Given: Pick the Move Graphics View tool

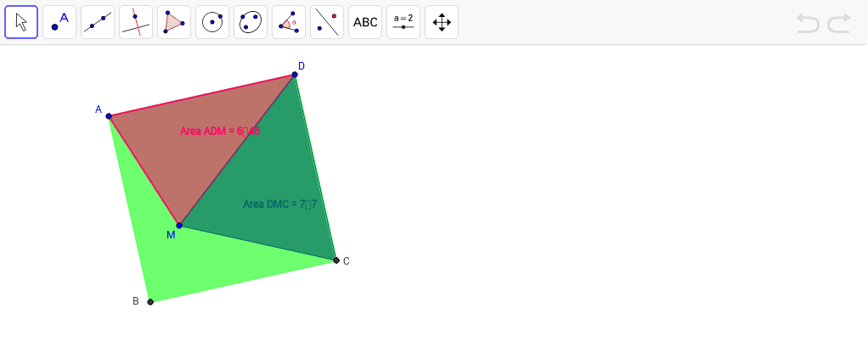Looking at the screenshot, I should tap(441, 22).
